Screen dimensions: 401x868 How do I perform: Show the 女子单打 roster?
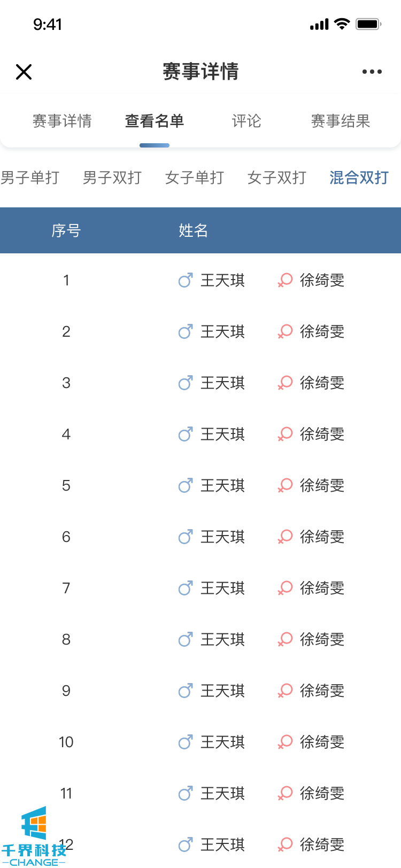[x=195, y=178]
